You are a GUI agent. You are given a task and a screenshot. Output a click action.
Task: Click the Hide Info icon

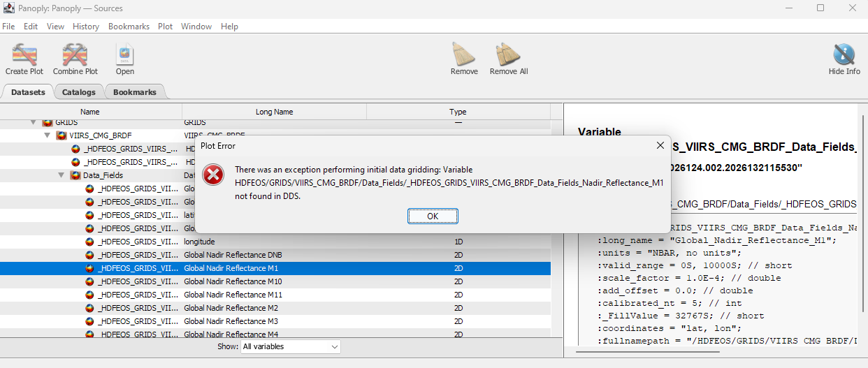844,54
